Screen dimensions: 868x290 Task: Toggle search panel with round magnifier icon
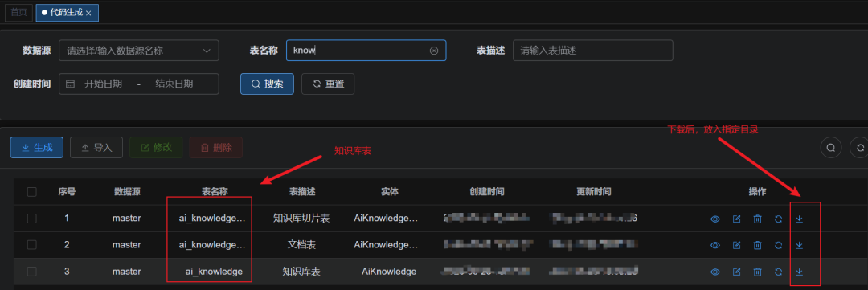pos(830,148)
